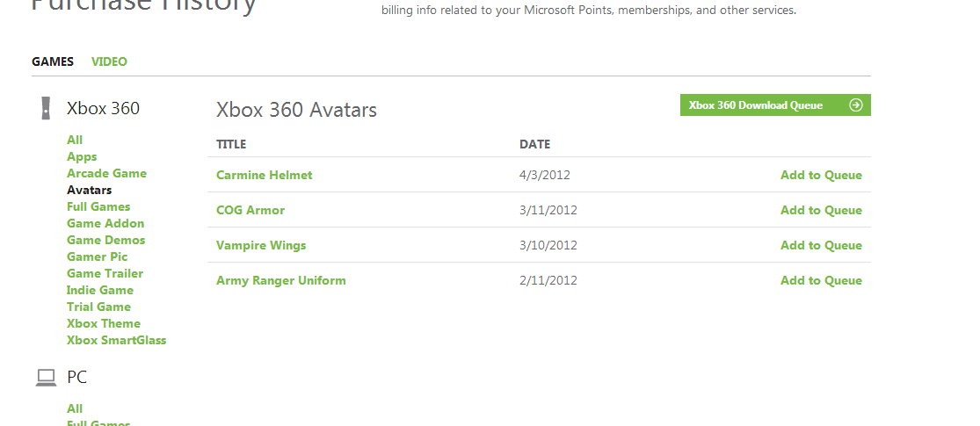Filter by Xbox Theme category
This screenshot has height=426, width=980.
103,323
